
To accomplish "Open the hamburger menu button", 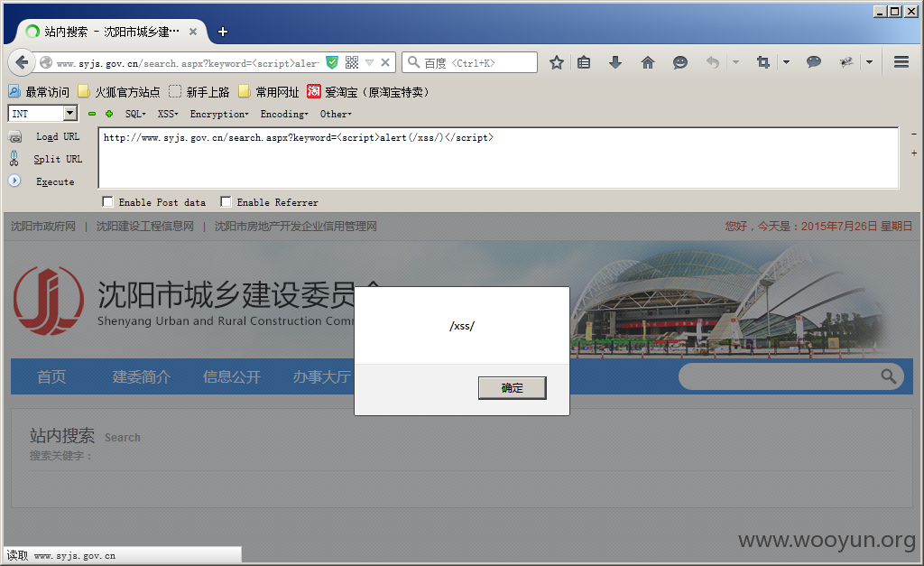I will [901, 62].
